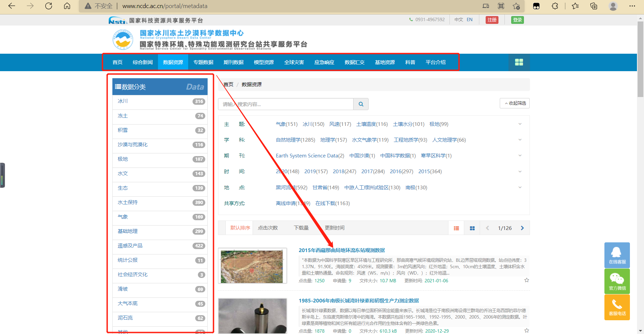Click the search magnifier icon

(x=361, y=104)
